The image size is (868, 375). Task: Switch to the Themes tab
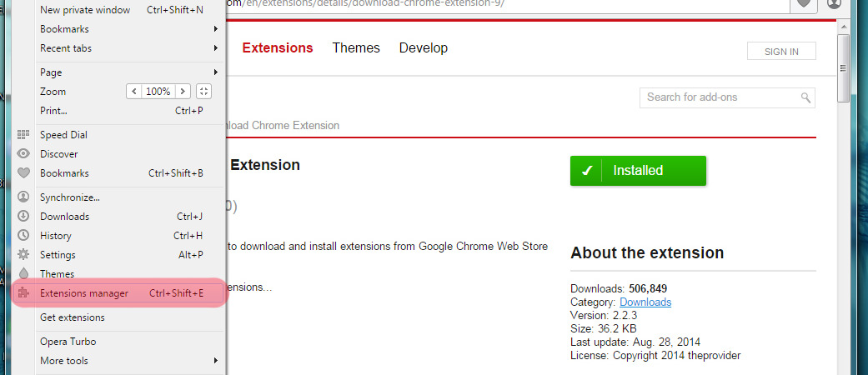tap(356, 48)
